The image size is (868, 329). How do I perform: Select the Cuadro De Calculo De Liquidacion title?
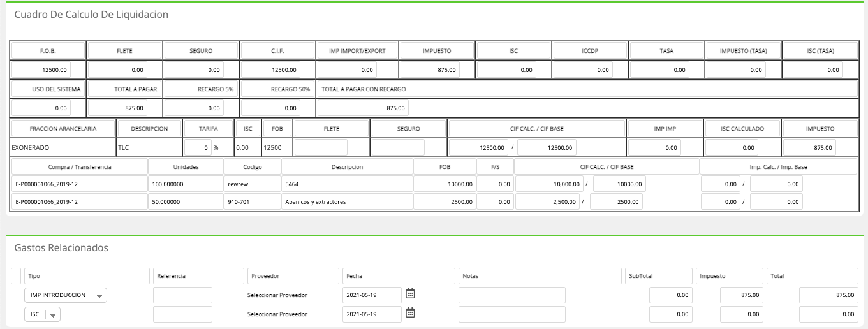coord(91,15)
